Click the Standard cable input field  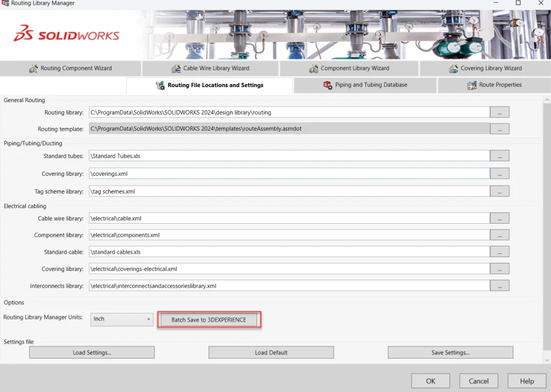pos(289,252)
